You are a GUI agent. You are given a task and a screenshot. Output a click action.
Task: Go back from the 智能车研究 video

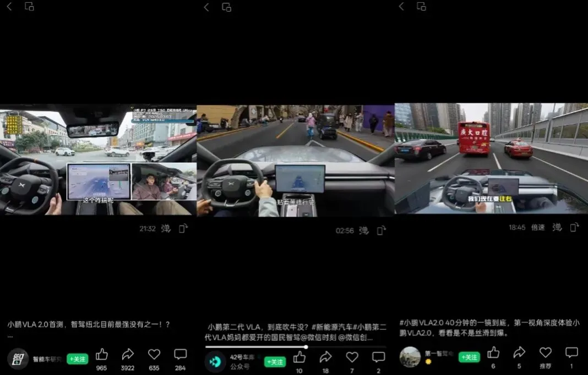[x=9, y=7]
